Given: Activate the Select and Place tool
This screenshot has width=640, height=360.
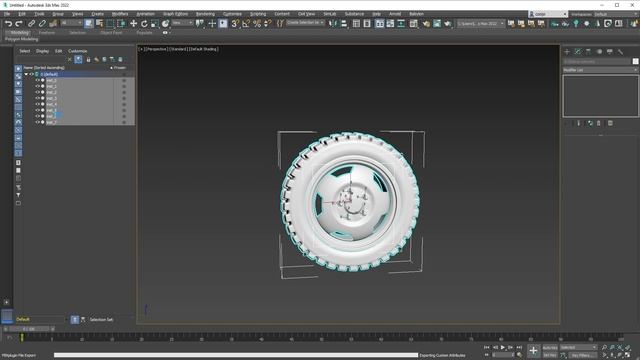Looking at the screenshot, I should coord(165,24).
